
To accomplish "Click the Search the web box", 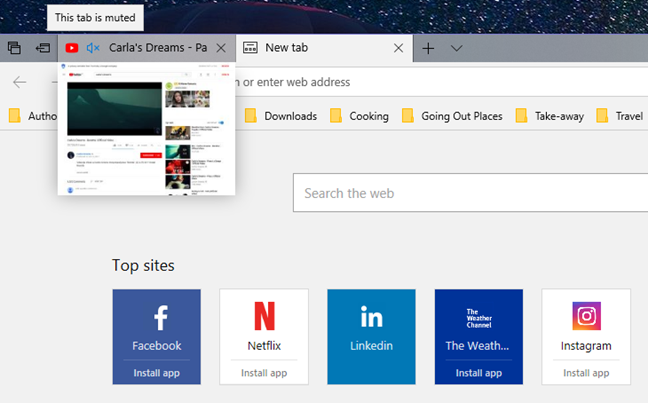I will [x=470, y=193].
